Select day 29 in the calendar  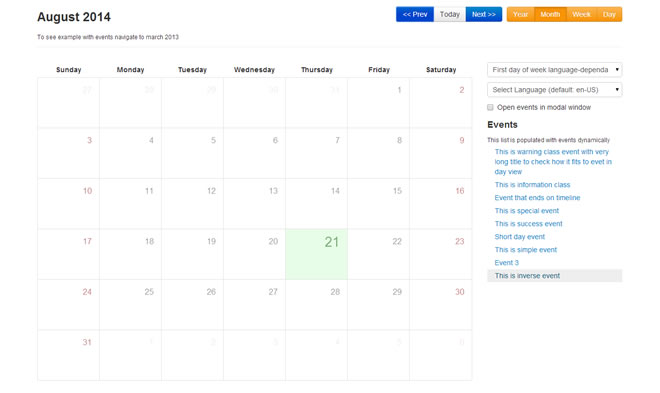pos(378,305)
